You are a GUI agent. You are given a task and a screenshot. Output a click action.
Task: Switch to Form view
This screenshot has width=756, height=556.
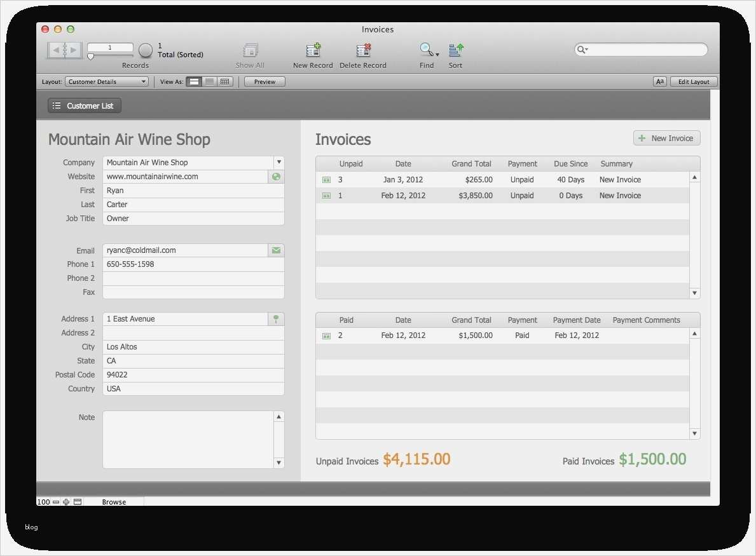(x=194, y=82)
